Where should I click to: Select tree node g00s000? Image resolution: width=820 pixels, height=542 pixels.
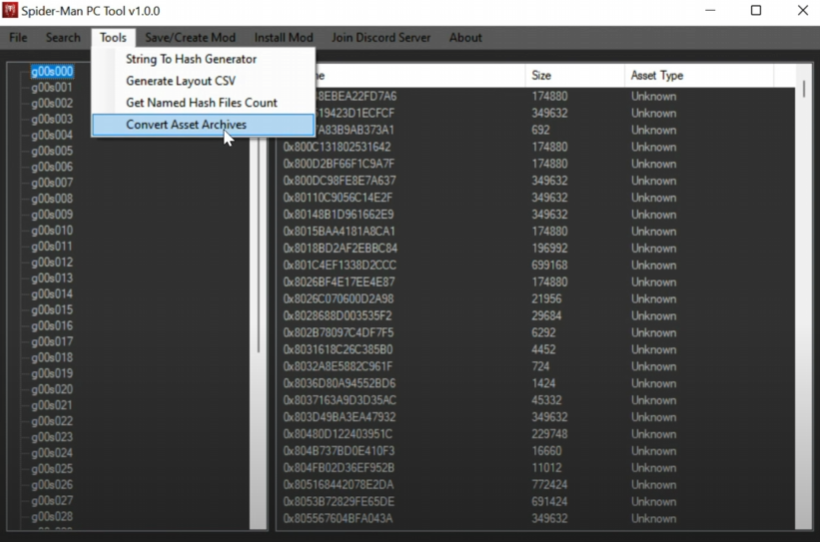[x=52, y=71]
